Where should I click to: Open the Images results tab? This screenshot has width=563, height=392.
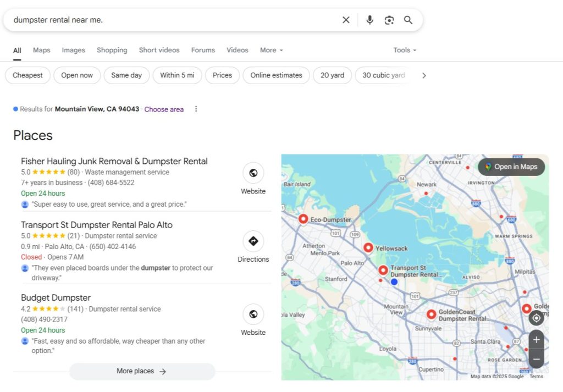[73, 50]
